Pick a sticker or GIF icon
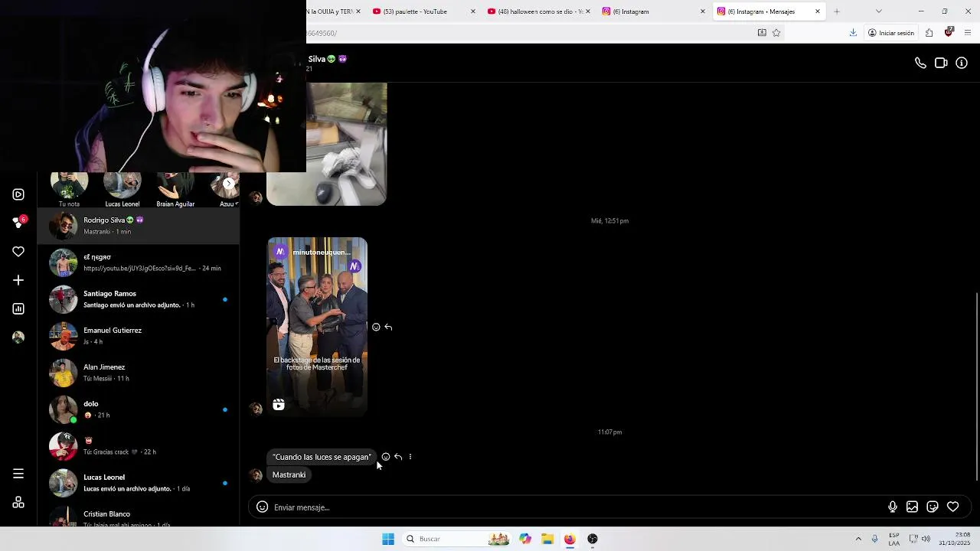The height and width of the screenshot is (551, 980). point(933,507)
